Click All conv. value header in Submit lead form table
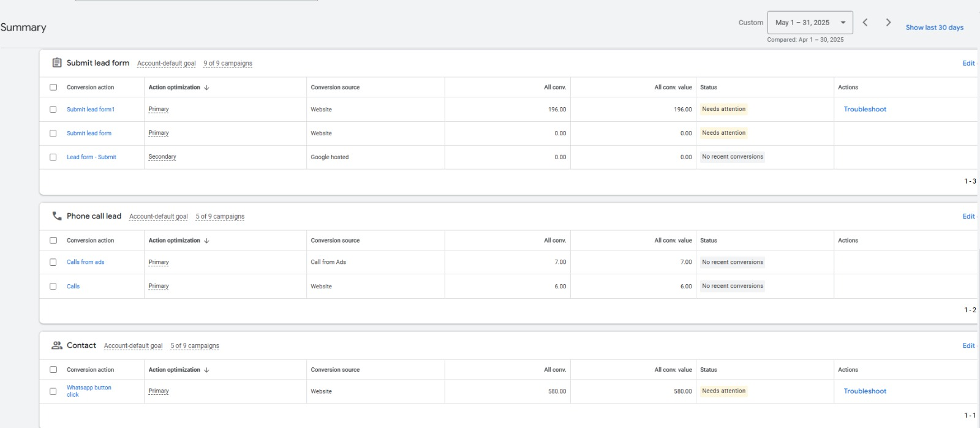 pyautogui.click(x=673, y=88)
